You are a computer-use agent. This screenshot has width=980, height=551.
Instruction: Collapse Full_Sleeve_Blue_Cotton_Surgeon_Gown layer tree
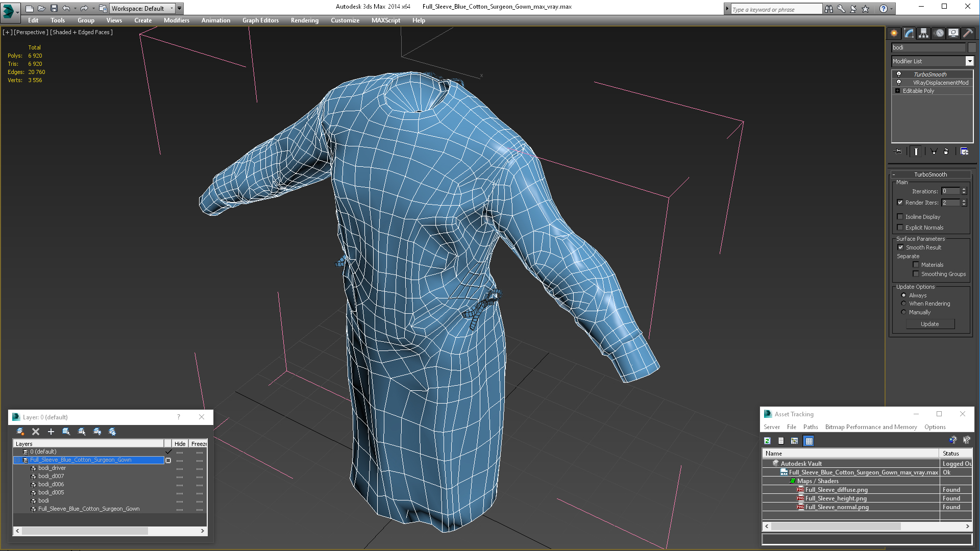17,460
